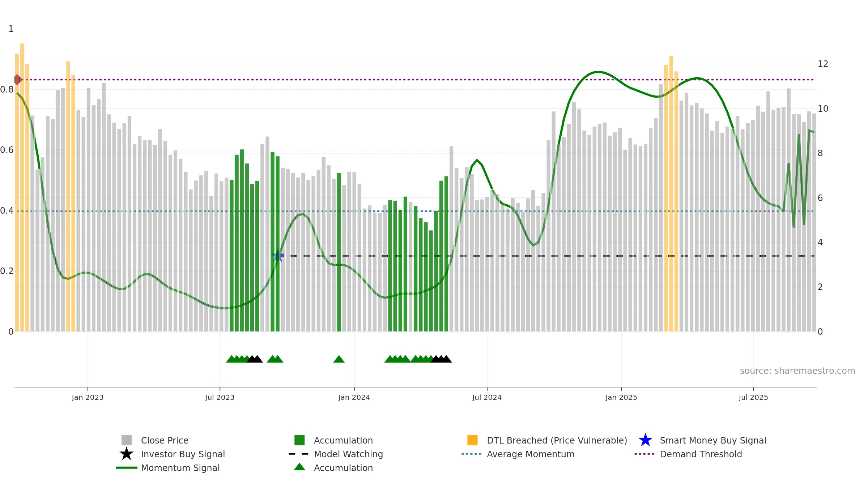Click the Jul 2025 axis tick label
Viewport: 868px width, 488px height.
pyautogui.click(x=753, y=398)
